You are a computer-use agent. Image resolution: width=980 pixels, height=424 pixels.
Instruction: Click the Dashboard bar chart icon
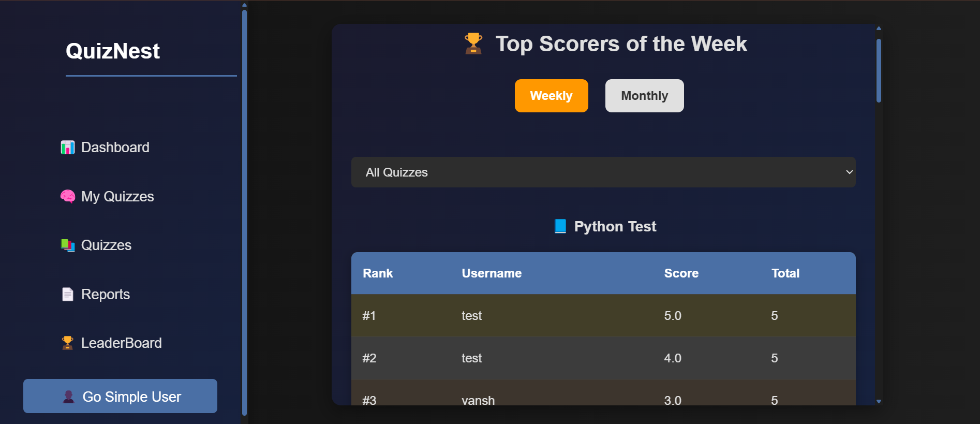click(68, 148)
